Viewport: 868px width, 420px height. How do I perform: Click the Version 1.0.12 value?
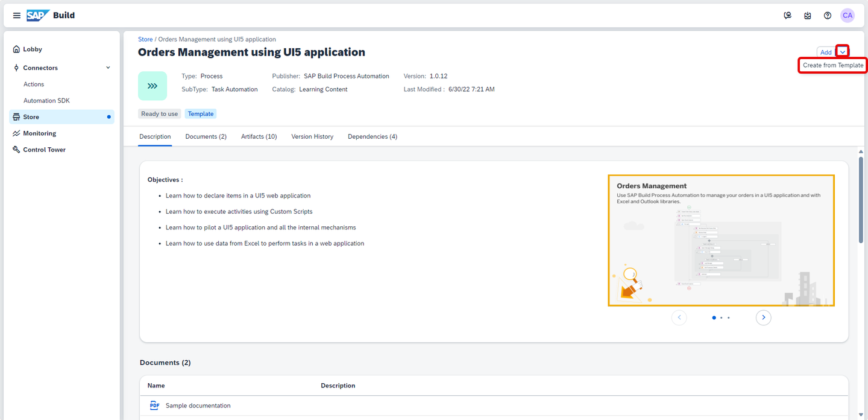point(438,76)
